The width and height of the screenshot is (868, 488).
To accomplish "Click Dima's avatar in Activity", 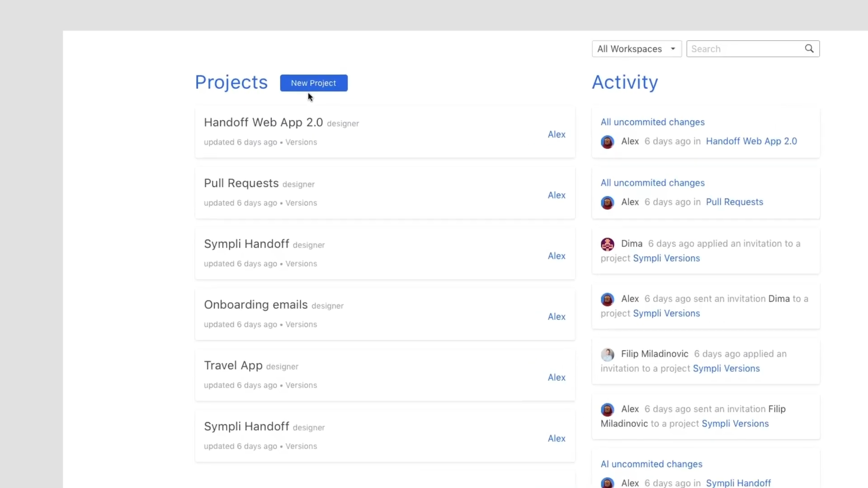I will 607,244.
